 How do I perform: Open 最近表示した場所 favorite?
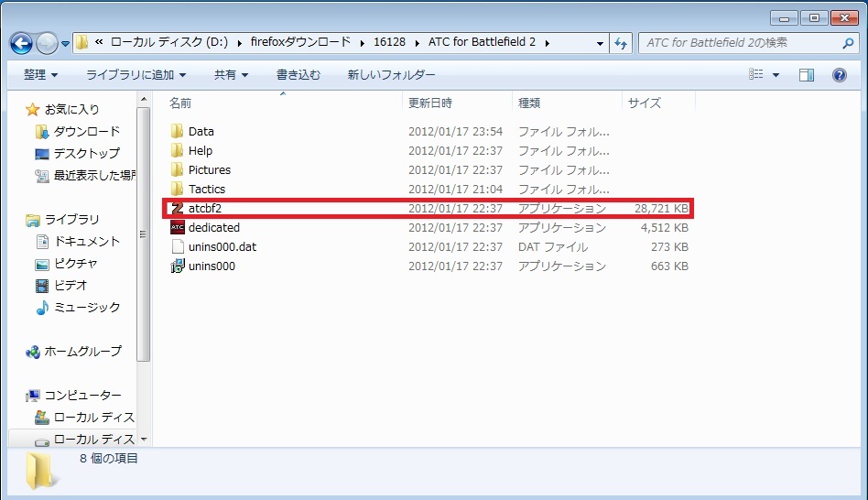click(x=94, y=176)
